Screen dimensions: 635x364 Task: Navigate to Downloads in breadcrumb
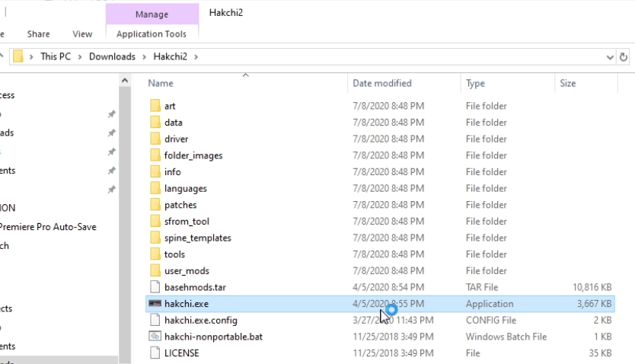click(112, 56)
